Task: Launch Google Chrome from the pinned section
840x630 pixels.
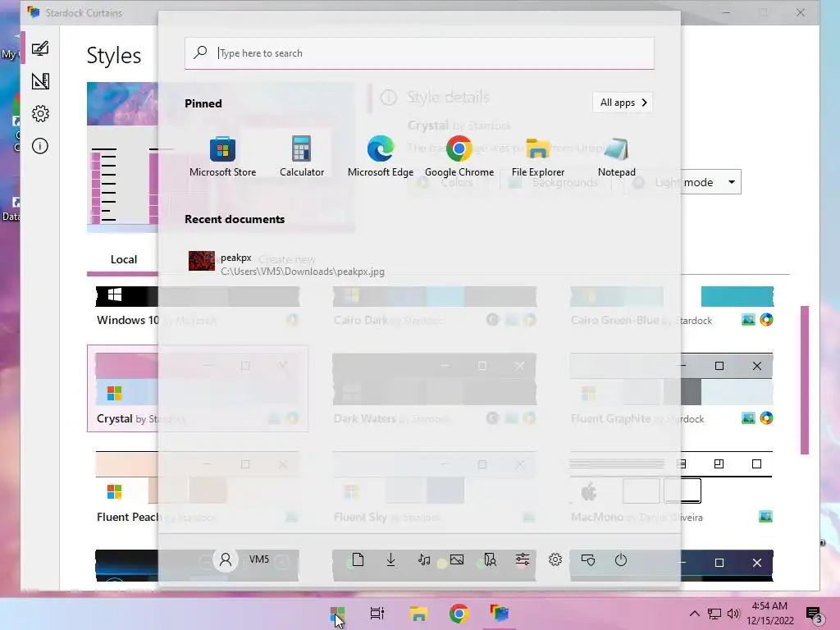Action: pyautogui.click(x=459, y=156)
